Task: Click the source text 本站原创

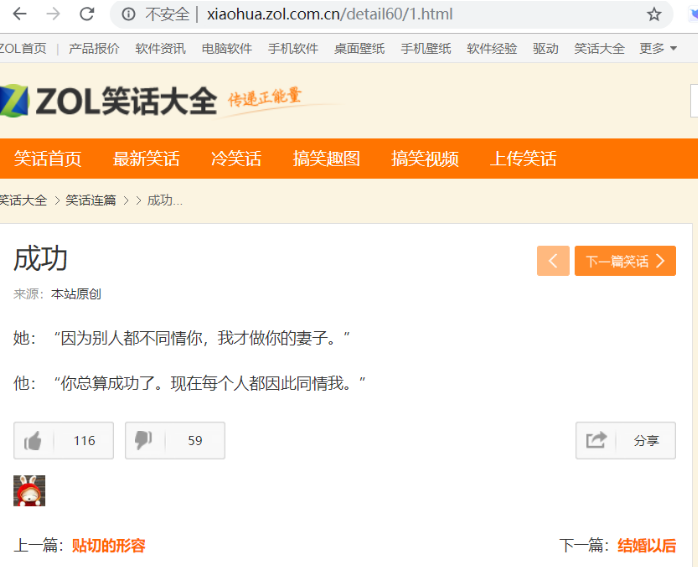Action: tap(76, 294)
